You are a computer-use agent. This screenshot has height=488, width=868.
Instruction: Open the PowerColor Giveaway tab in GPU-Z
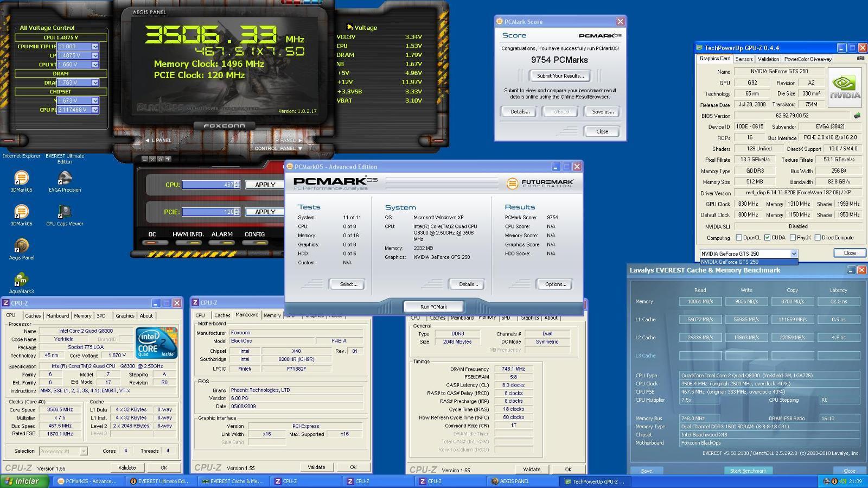tap(808, 59)
